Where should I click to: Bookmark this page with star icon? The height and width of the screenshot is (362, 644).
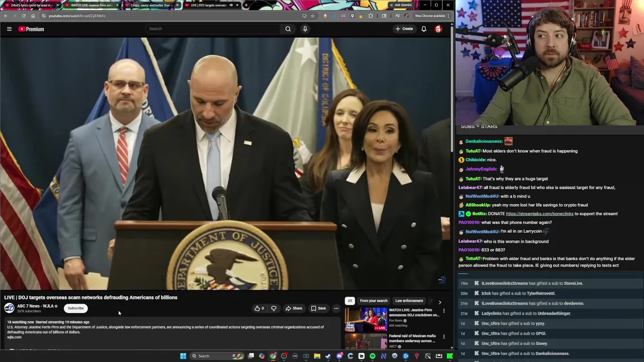pyautogui.click(x=312, y=16)
